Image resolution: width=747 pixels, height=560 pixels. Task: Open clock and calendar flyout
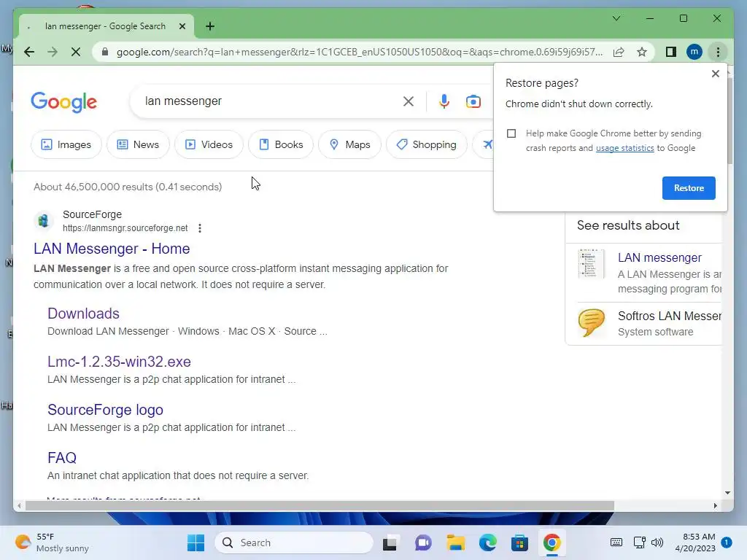695,542
